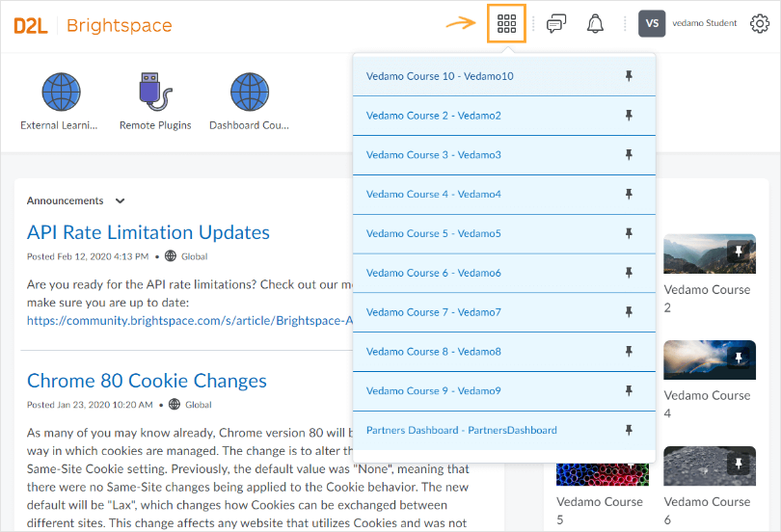The width and height of the screenshot is (781, 532).
Task: Click the VS user avatar
Action: 652,23
